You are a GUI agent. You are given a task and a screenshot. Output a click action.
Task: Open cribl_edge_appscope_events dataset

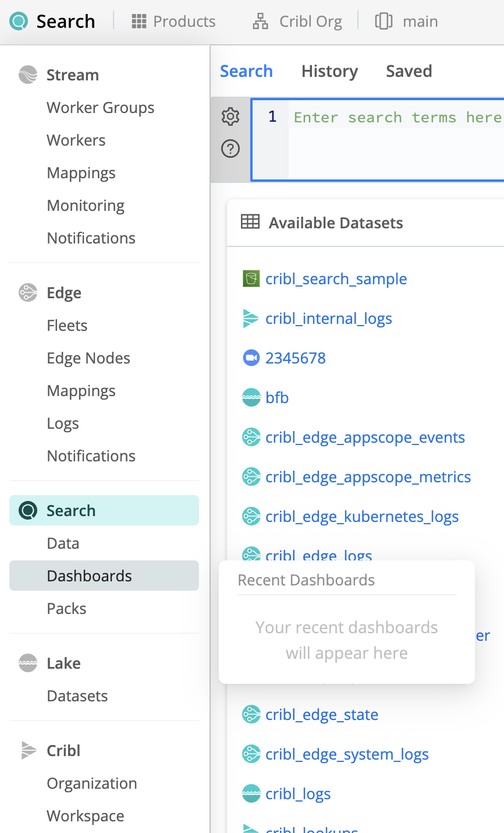click(365, 437)
